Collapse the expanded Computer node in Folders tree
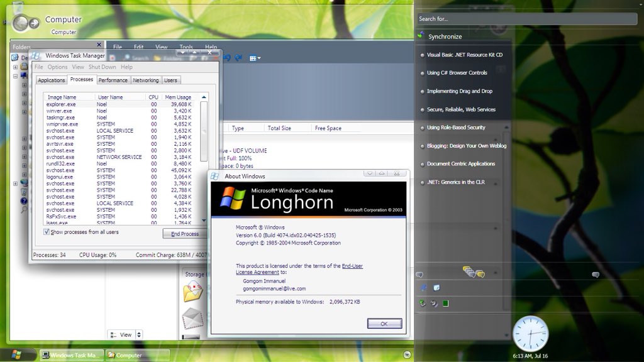Image resolution: width=644 pixels, height=362 pixels. 15,76
